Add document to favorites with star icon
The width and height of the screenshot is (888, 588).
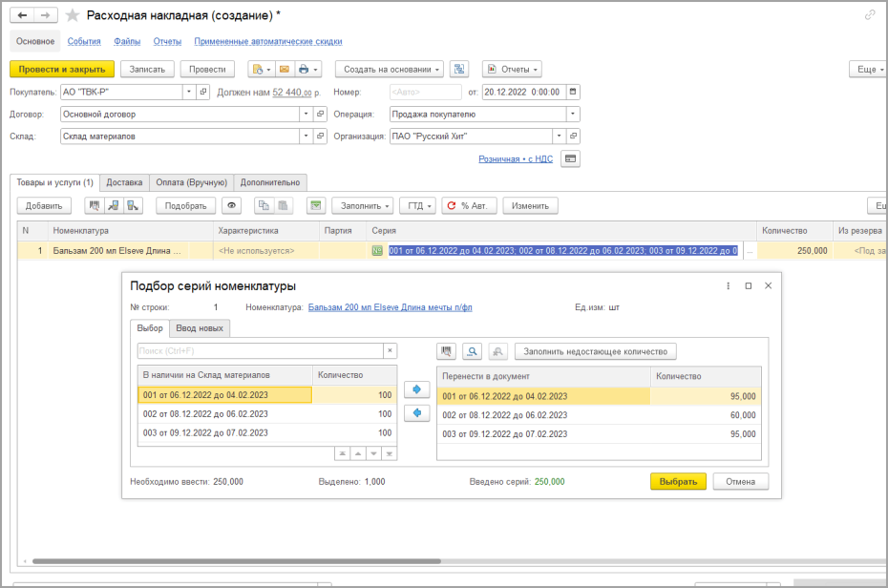tap(73, 15)
